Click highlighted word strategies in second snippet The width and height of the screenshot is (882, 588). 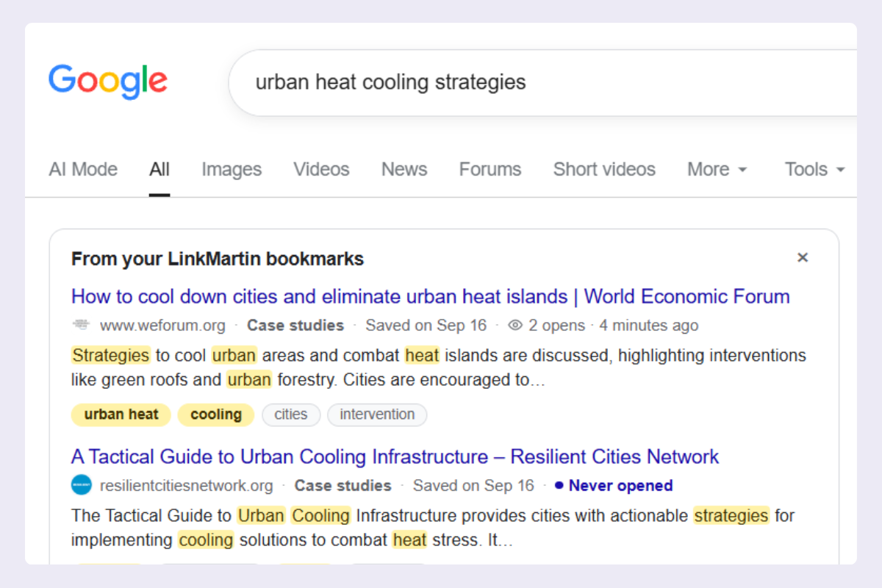point(731,516)
